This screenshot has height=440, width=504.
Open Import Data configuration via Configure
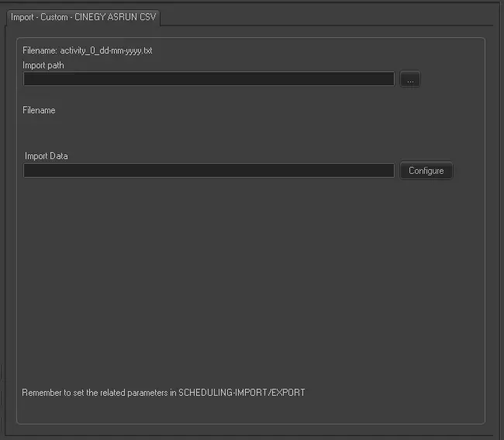tap(426, 171)
